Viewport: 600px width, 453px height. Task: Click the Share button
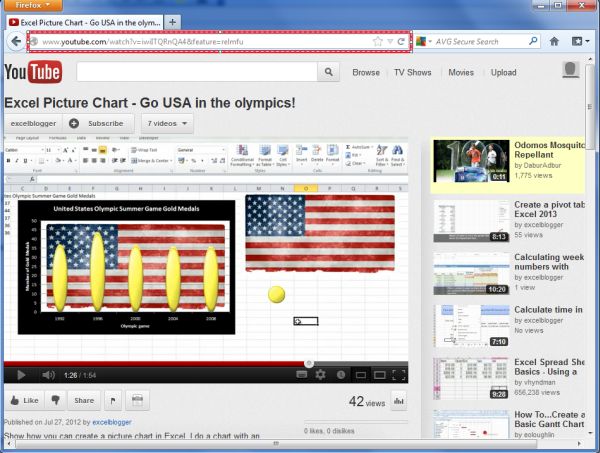84,400
